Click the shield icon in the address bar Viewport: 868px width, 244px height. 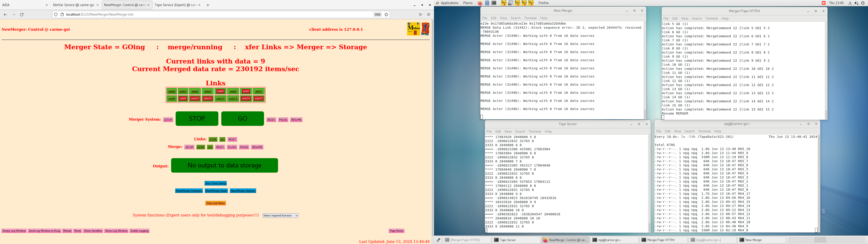(x=56, y=14)
